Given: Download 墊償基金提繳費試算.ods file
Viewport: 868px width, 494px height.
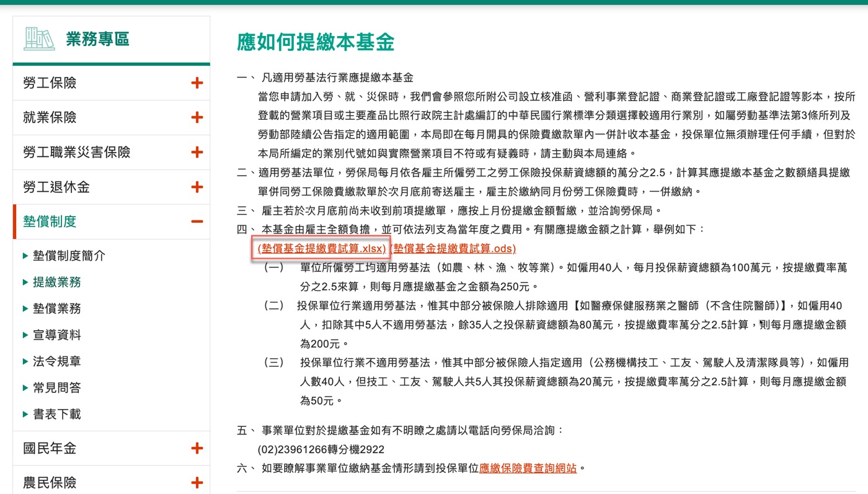Looking at the screenshot, I should pyautogui.click(x=454, y=249).
